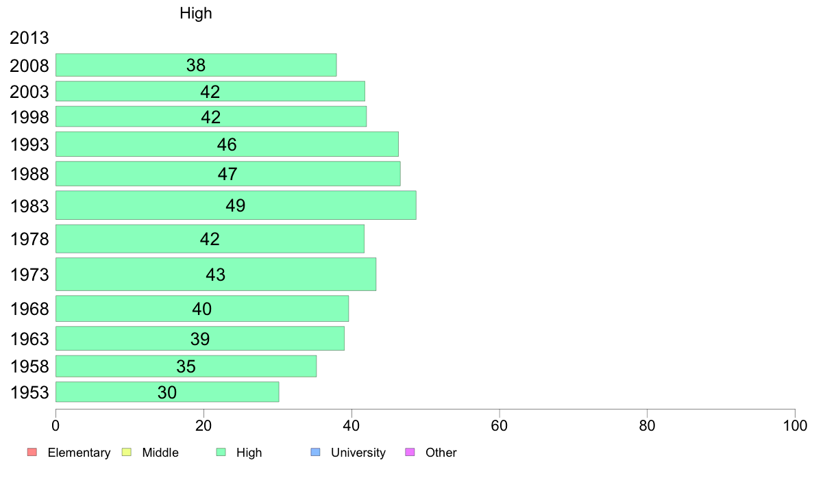
Task: Select the Elementary legend label
Action: click(79, 453)
